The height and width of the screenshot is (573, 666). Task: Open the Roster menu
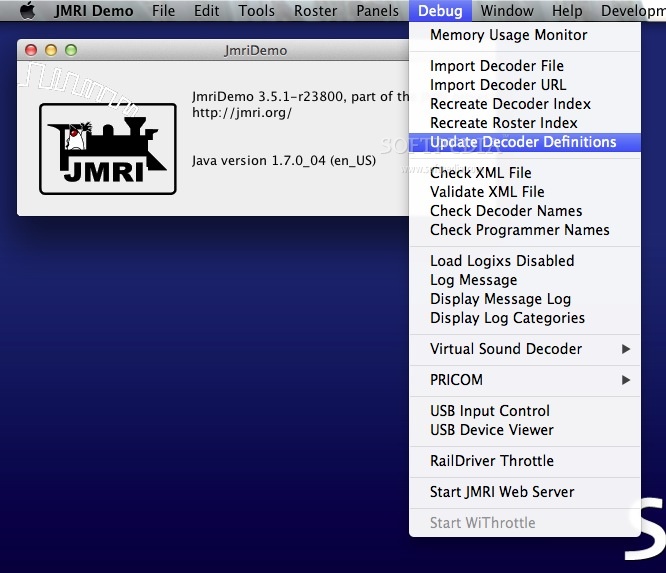coord(316,11)
